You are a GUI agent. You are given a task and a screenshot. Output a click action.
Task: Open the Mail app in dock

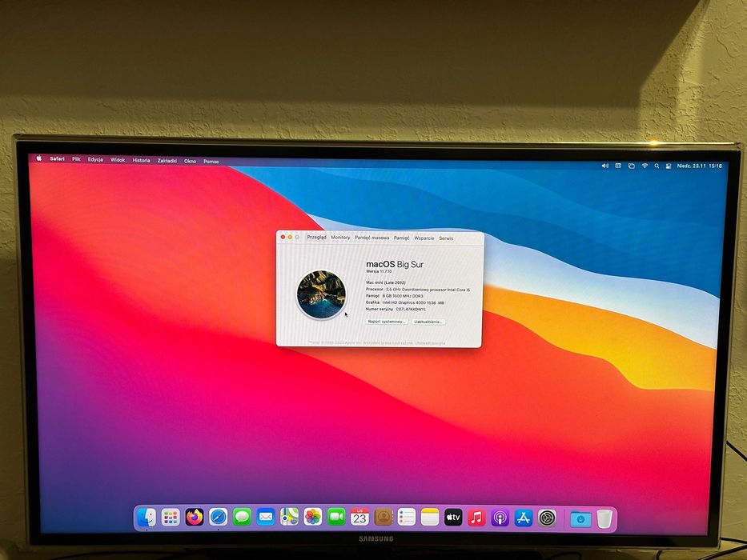pos(265,517)
